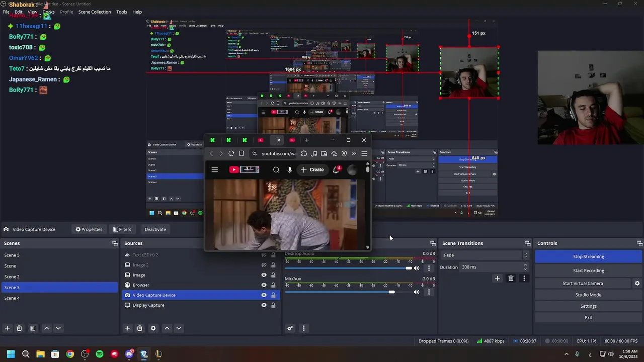Click Stop Streaming button
The width and height of the screenshot is (644, 362).
click(x=588, y=256)
